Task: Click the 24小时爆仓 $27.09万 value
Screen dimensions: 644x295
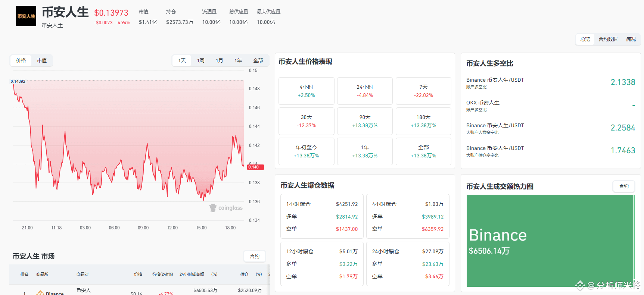Action: [433, 251]
